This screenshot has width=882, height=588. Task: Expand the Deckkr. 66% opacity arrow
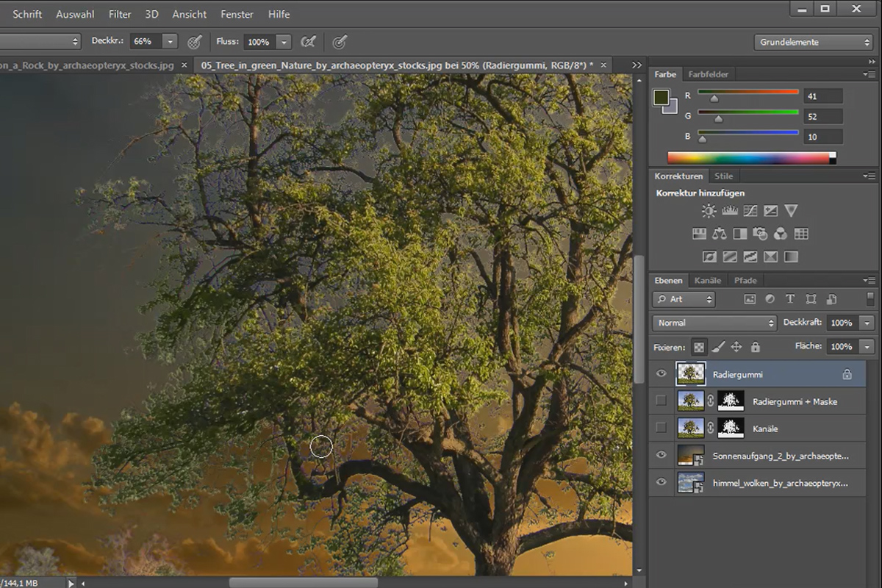pyautogui.click(x=171, y=42)
